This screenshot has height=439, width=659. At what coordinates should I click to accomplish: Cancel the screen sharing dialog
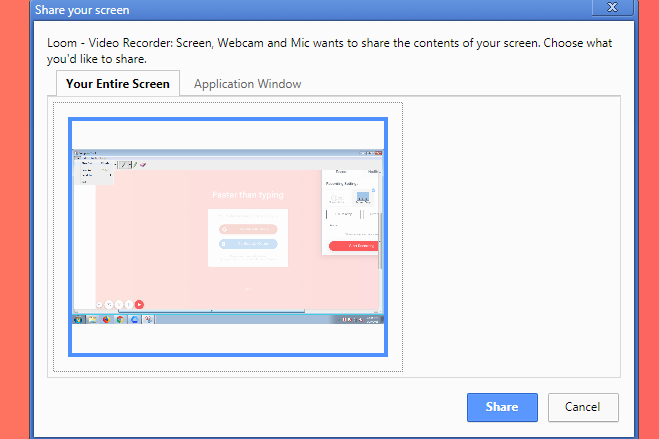pyautogui.click(x=583, y=407)
